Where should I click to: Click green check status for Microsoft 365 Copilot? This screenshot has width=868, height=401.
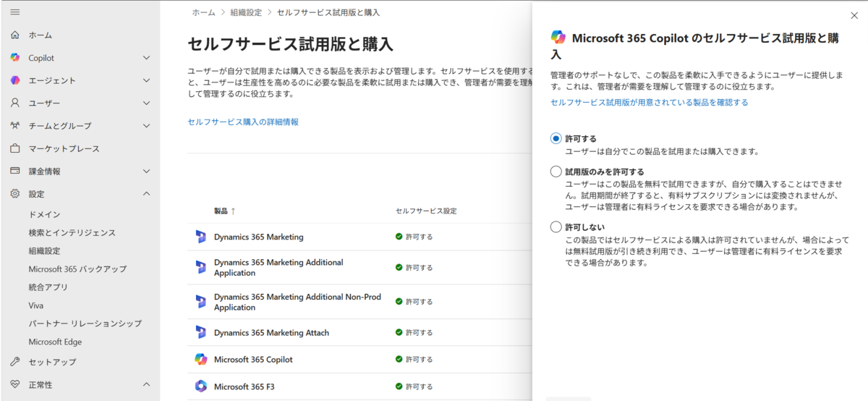(x=399, y=359)
